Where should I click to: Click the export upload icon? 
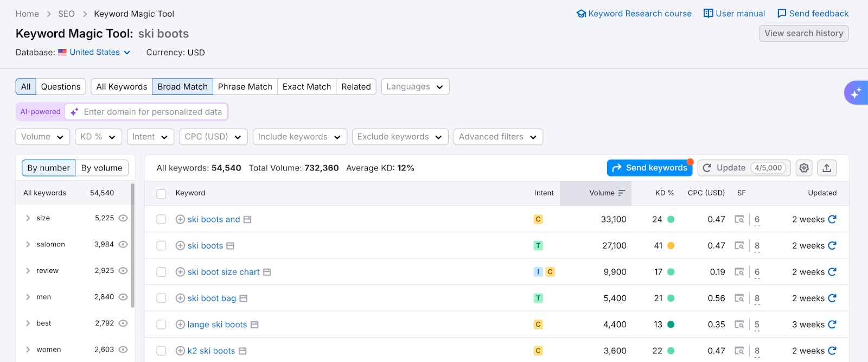tap(827, 168)
